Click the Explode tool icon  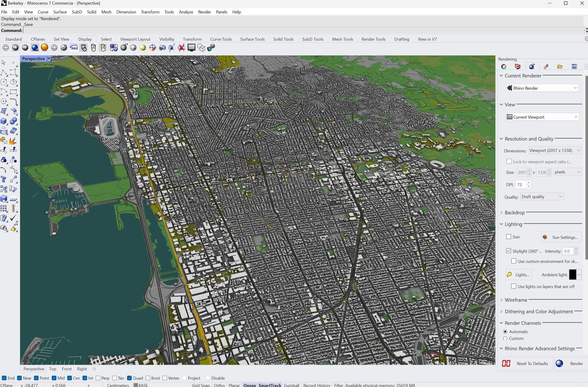tap(13, 141)
